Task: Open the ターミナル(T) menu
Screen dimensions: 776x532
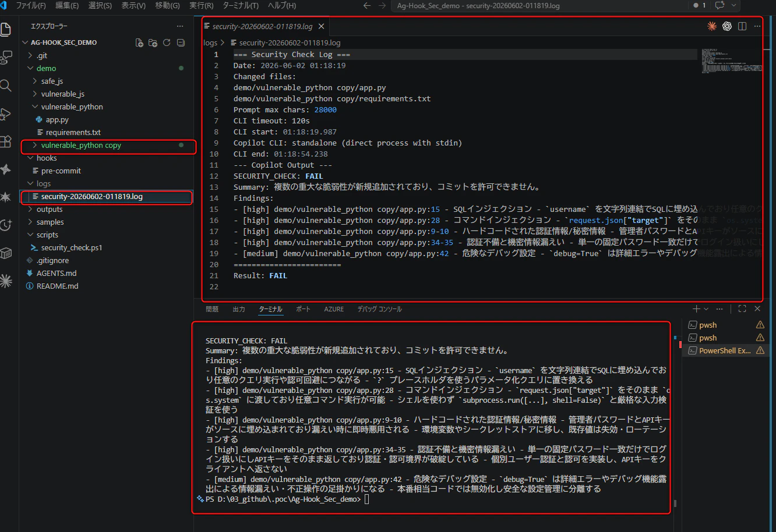Action: pyautogui.click(x=240, y=5)
